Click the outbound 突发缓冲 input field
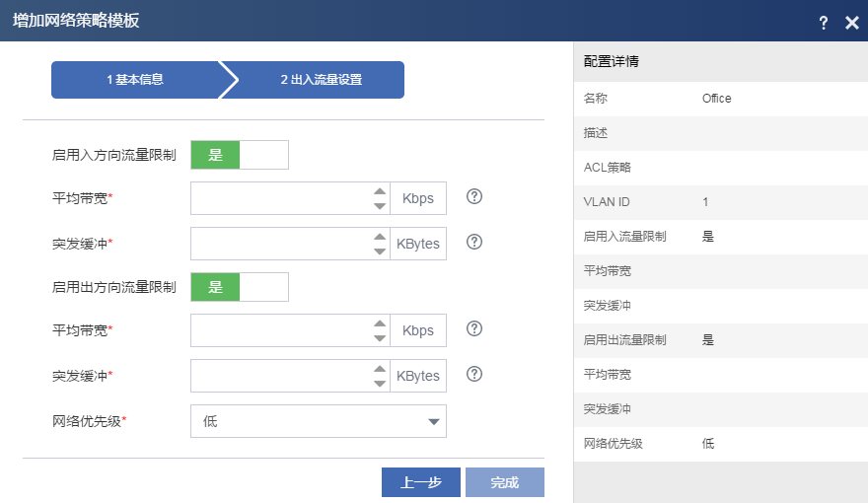Viewport: 868px width, 503px height. tap(280, 376)
